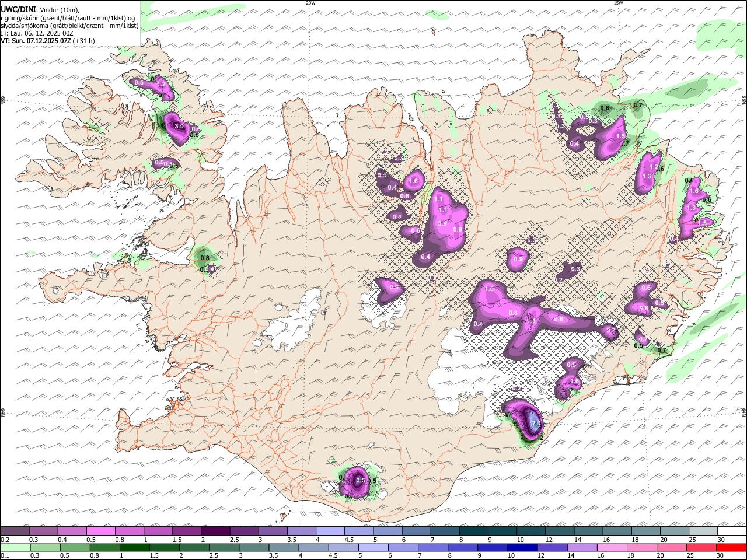Pick the palest green 0.1–0.3 rain legend swatch

pyautogui.click(x=15, y=548)
